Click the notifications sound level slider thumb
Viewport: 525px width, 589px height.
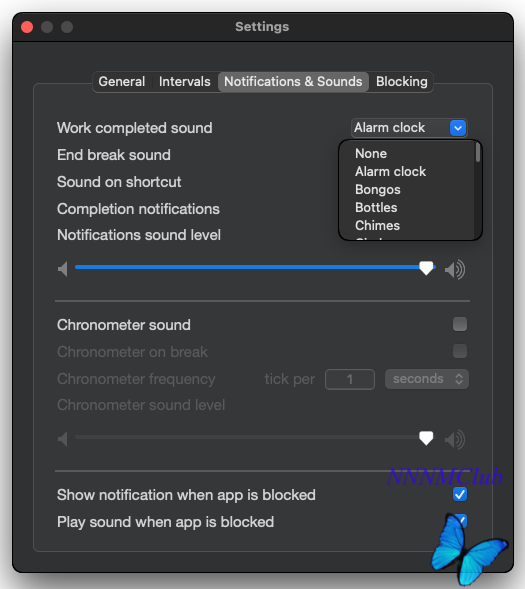click(x=426, y=268)
